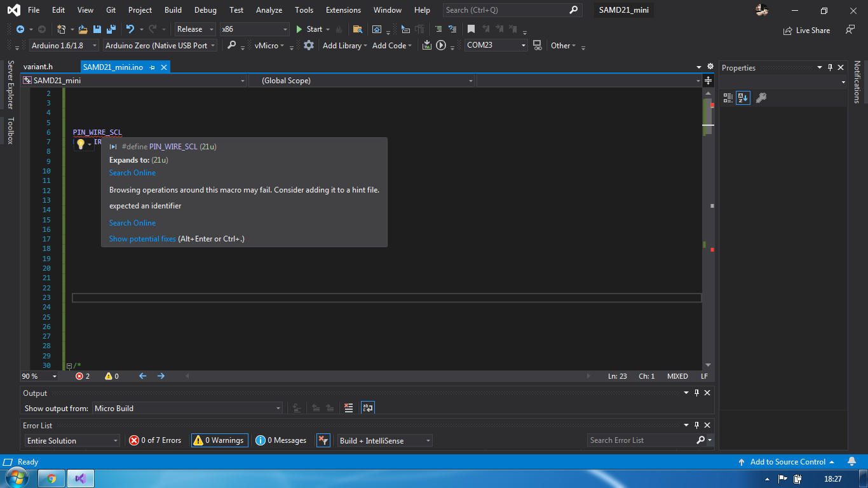Open the COM23 port dropdown

tap(496, 45)
